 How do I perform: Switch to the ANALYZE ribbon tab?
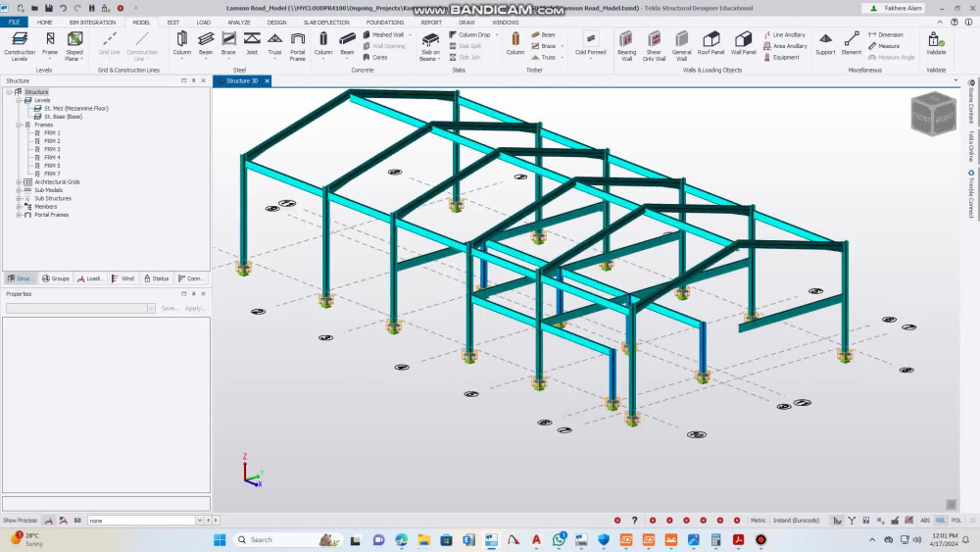[x=239, y=22]
